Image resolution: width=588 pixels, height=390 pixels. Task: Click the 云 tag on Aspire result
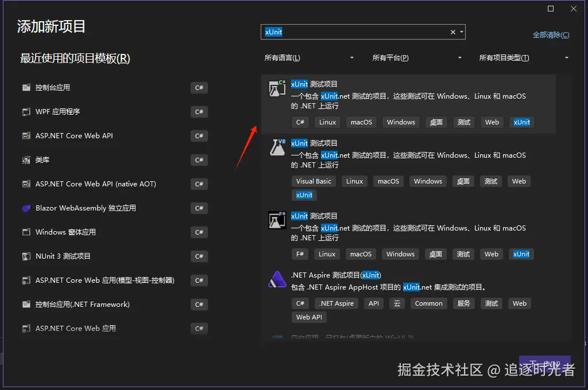(x=397, y=303)
